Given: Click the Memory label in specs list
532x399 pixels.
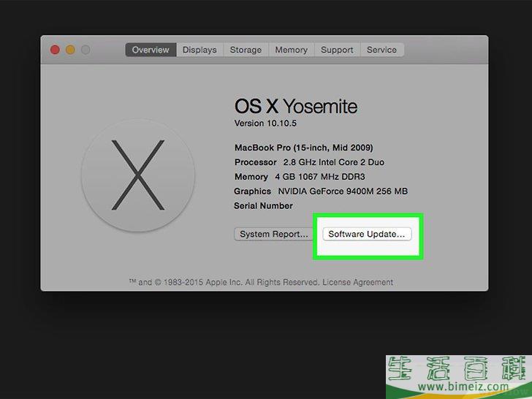Looking at the screenshot, I should click(251, 177).
